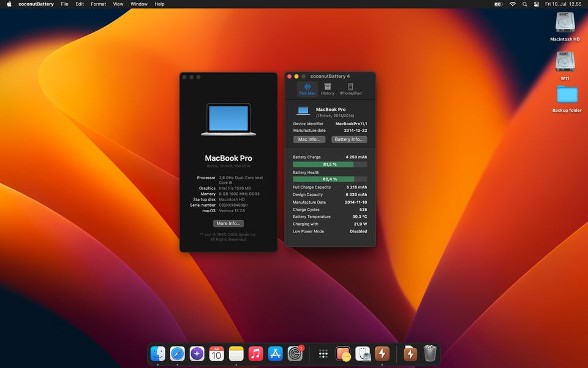Click the coconutBattery 4 window title

[330, 76]
